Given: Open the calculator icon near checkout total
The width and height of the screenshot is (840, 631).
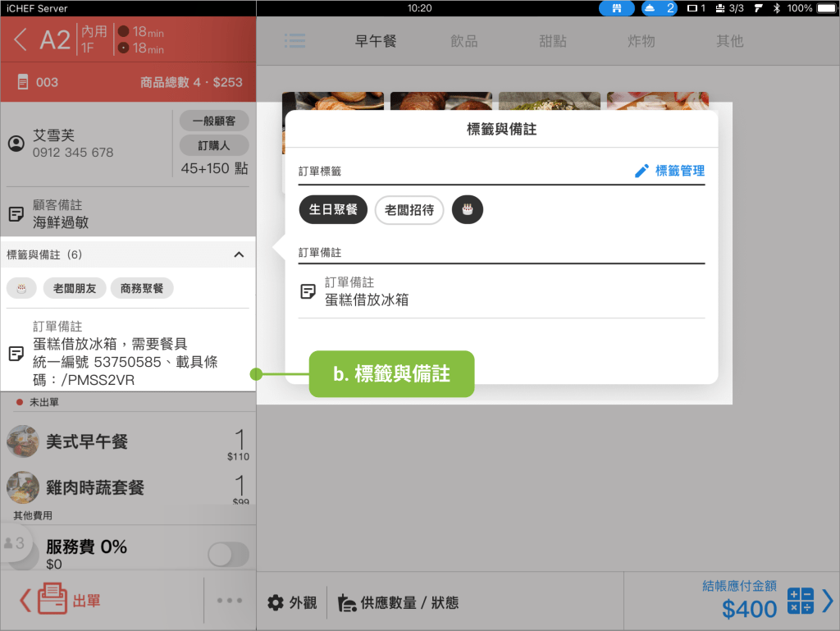Looking at the screenshot, I should click(x=800, y=601).
